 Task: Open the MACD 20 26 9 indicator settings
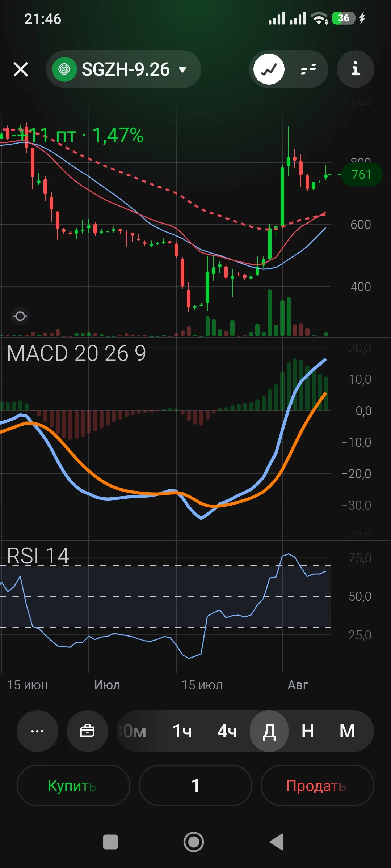(76, 353)
